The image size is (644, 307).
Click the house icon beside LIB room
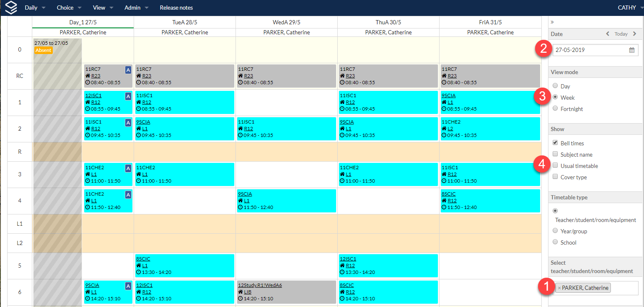(241, 292)
